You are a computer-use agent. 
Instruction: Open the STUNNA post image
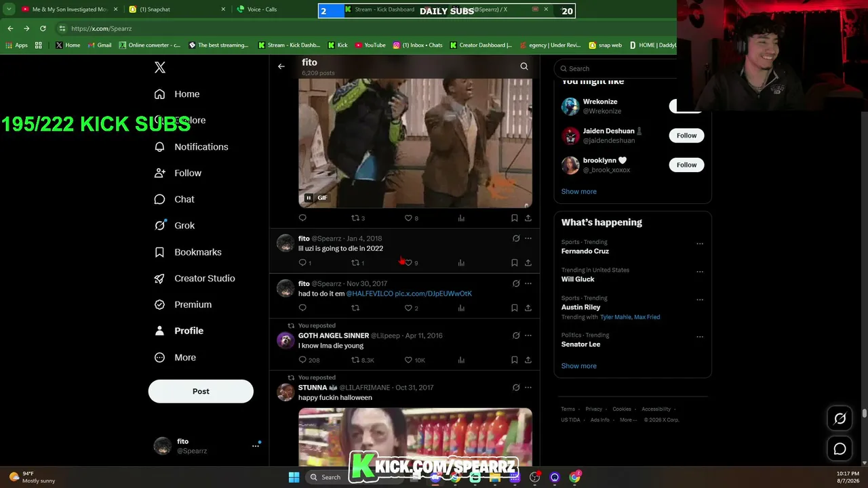pos(415,436)
